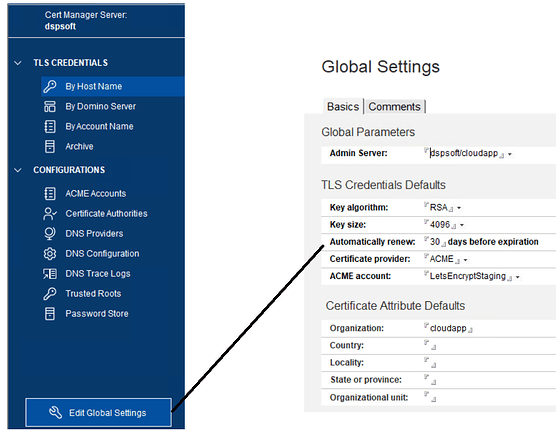Click the ACME Accounts list icon

tap(50, 193)
